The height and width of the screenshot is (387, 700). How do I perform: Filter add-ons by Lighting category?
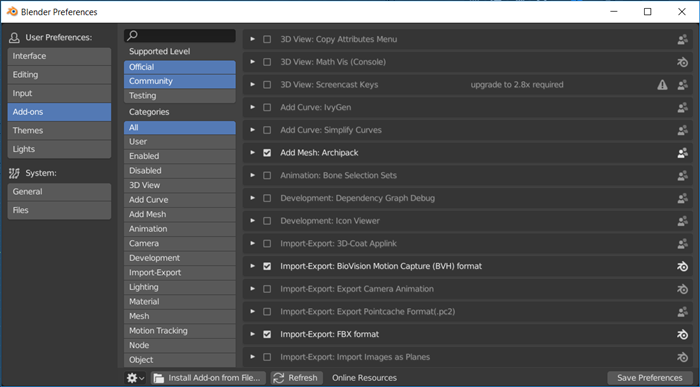tap(179, 287)
